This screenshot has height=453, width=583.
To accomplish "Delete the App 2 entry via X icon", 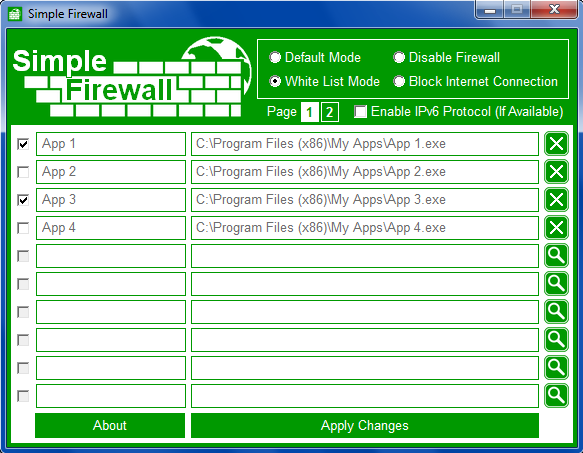I will click(556, 171).
